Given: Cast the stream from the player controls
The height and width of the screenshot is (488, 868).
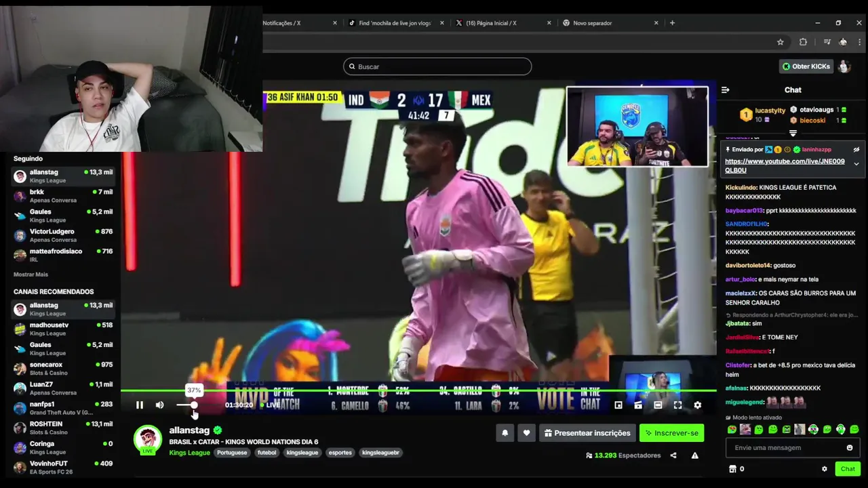Looking at the screenshot, I should tap(638, 405).
